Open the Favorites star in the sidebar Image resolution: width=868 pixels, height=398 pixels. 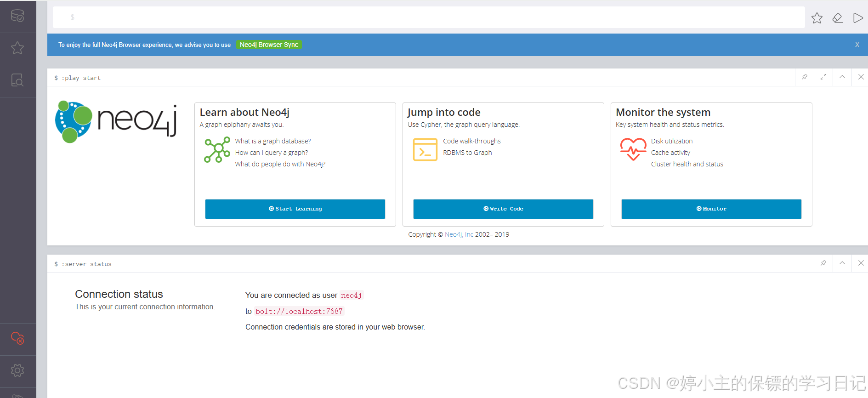(17, 48)
